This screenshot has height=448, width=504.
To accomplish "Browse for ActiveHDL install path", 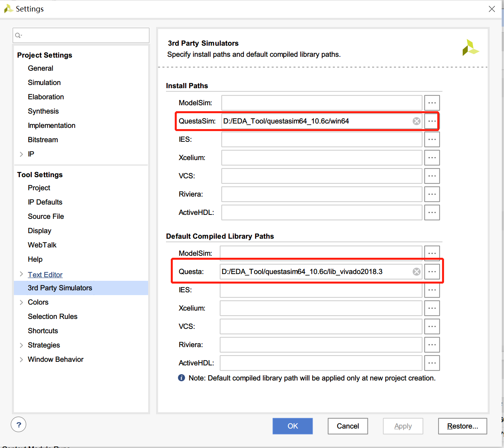I will (x=432, y=212).
